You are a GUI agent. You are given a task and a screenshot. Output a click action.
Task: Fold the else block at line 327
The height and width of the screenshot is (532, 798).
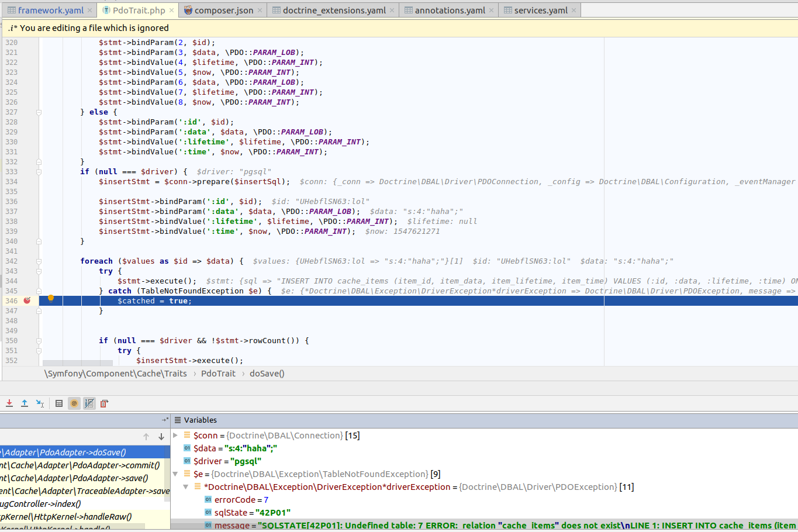(x=39, y=112)
